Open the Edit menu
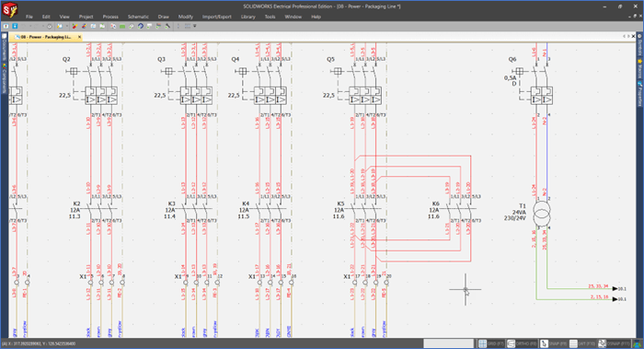Image resolution: width=644 pixels, height=349 pixels. click(x=46, y=17)
